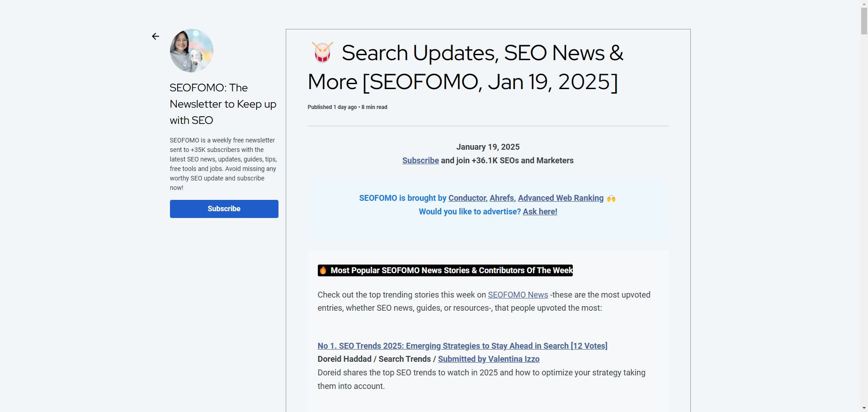This screenshot has height=412, width=868.
Task: Click the Ask here! advertise link
Action: pos(540,212)
